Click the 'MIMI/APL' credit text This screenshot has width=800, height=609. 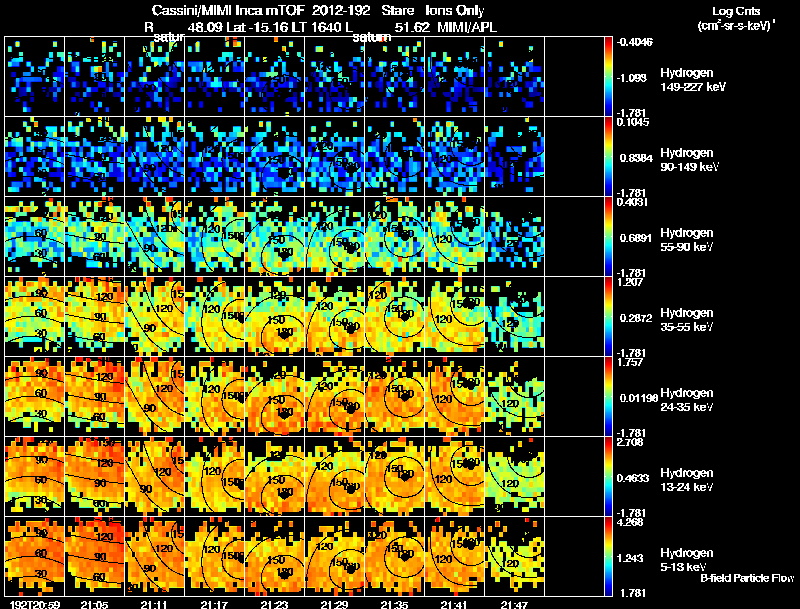tap(467, 27)
